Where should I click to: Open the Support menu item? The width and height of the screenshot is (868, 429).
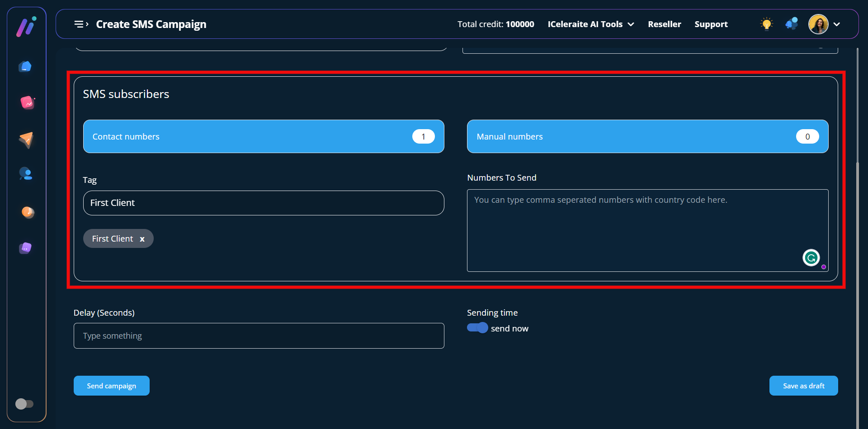[711, 24]
